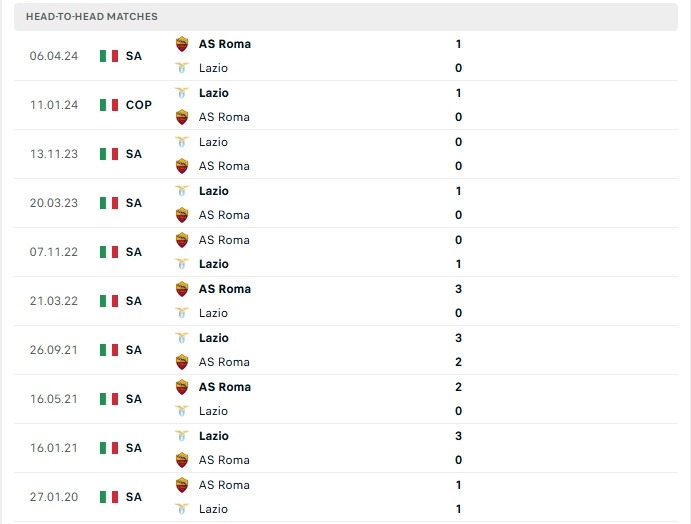Click Lazio crest in 13.11.23 match
This screenshot has width=691, height=524.
click(x=182, y=142)
